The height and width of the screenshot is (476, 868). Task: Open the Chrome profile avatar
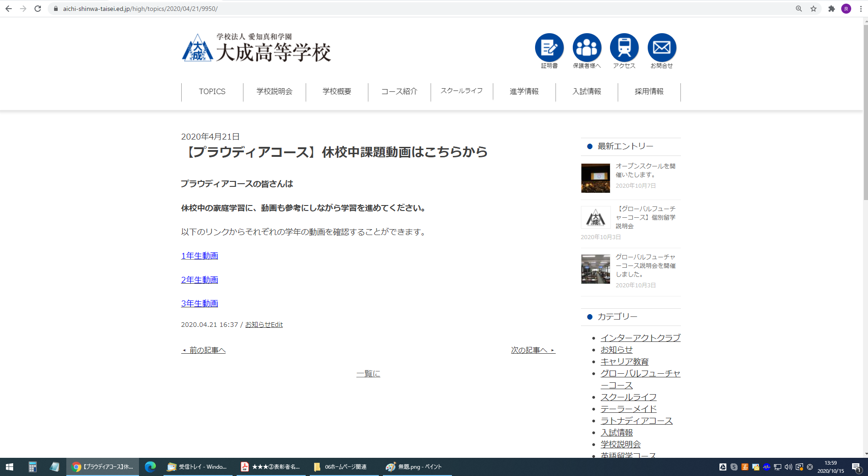pyautogui.click(x=846, y=9)
